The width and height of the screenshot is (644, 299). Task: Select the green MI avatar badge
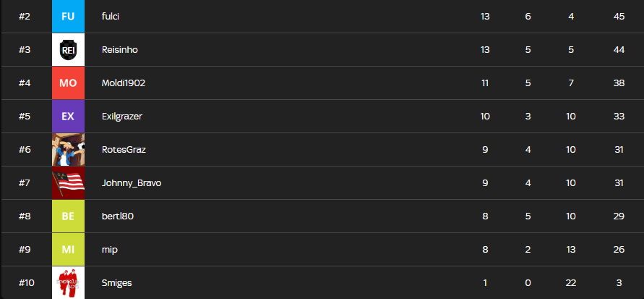tap(68, 250)
